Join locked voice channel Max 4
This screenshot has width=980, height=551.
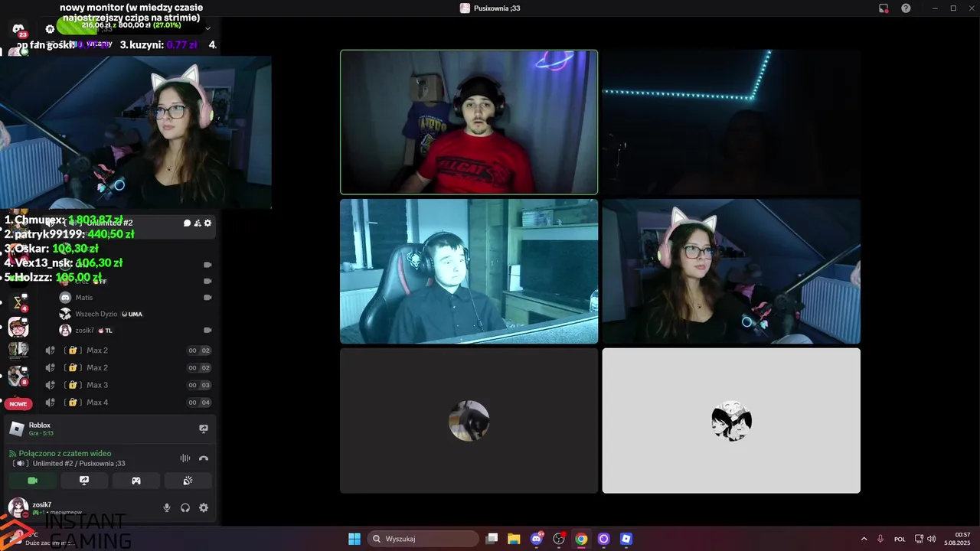click(x=97, y=402)
